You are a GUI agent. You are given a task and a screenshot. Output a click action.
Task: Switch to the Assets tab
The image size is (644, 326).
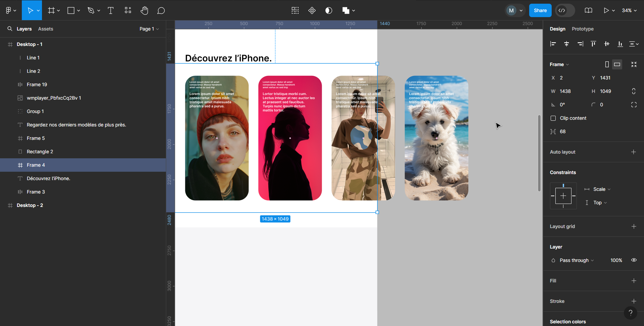click(46, 29)
